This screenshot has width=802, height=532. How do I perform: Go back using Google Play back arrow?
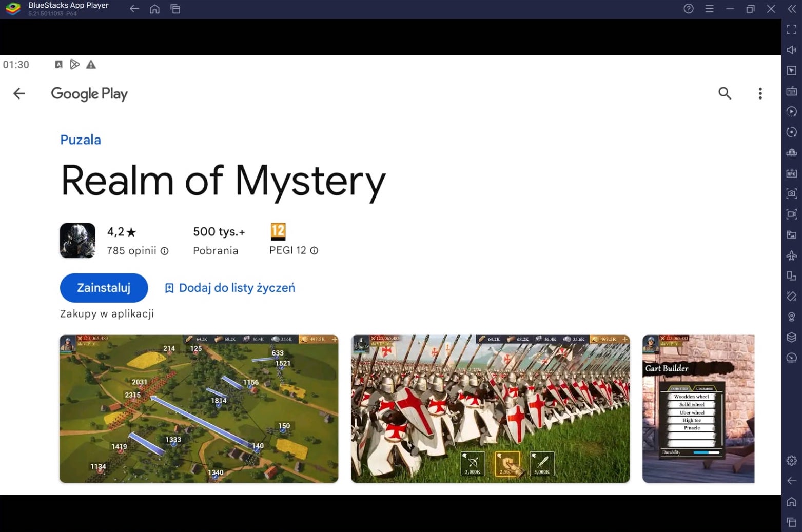[x=19, y=93]
